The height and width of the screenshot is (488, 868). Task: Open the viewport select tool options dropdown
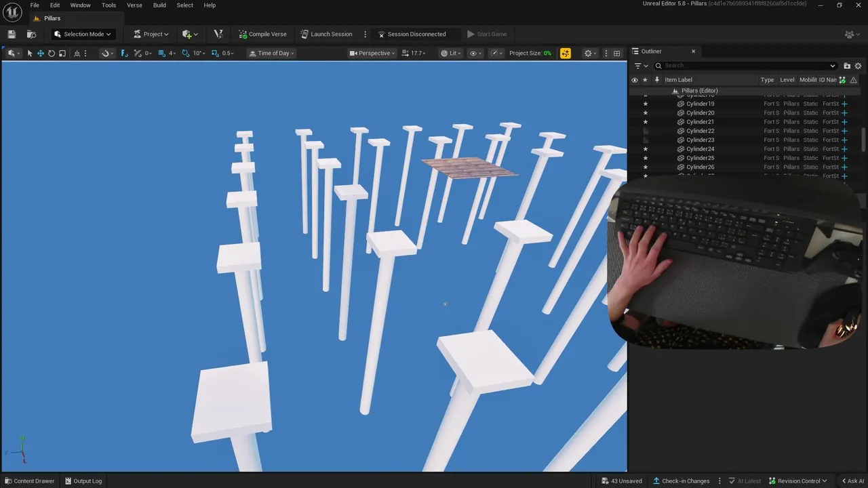pyautogui.click(x=14, y=53)
